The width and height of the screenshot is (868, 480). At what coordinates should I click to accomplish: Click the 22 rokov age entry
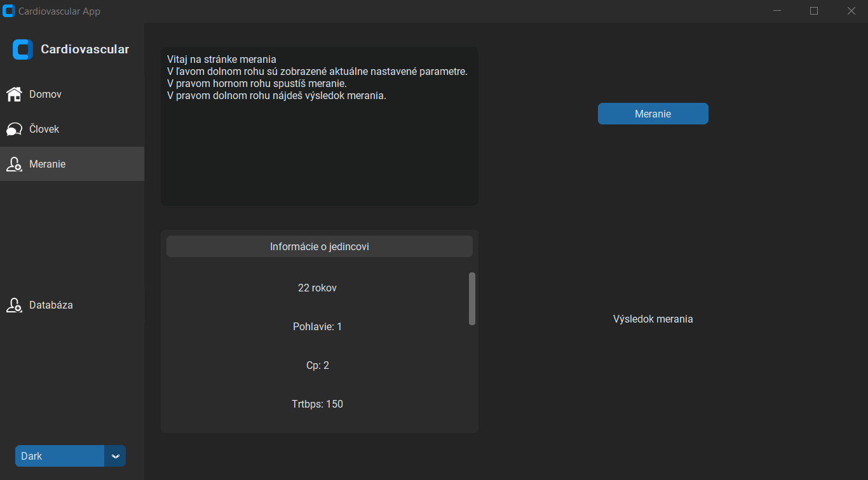coord(318,288)
